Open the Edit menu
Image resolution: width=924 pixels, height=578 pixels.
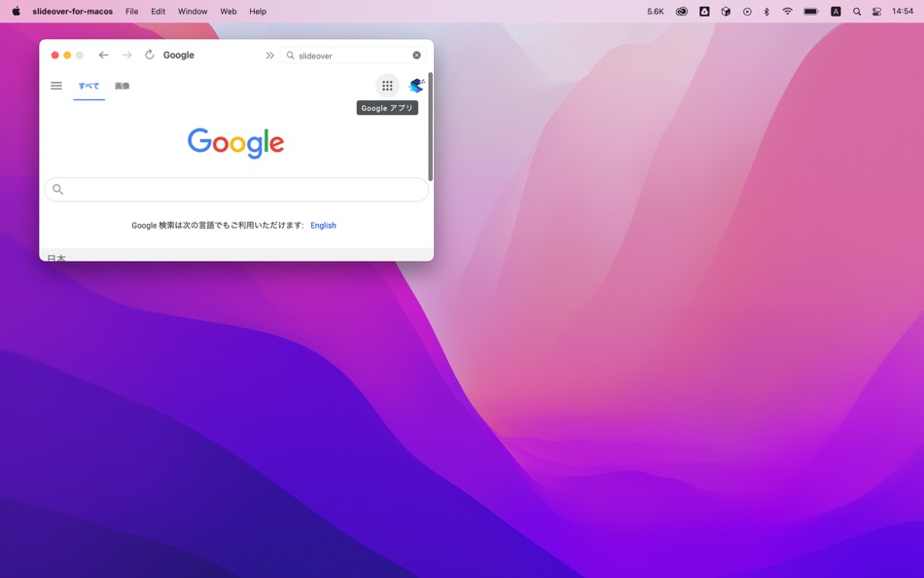coord(158,12)
